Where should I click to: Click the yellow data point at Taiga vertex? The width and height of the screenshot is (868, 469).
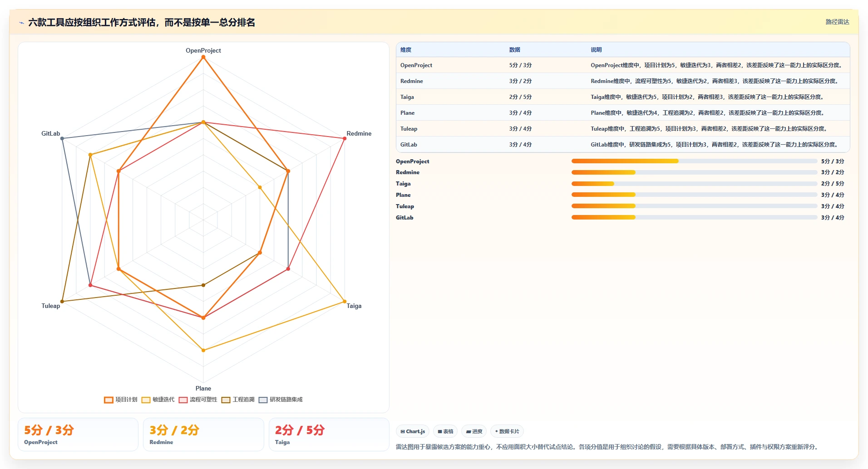[x=345, y=302]
